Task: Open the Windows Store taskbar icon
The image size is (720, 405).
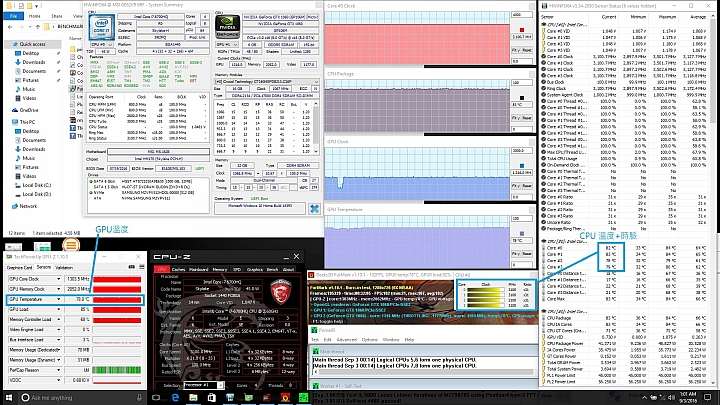Action: point(211,398)
